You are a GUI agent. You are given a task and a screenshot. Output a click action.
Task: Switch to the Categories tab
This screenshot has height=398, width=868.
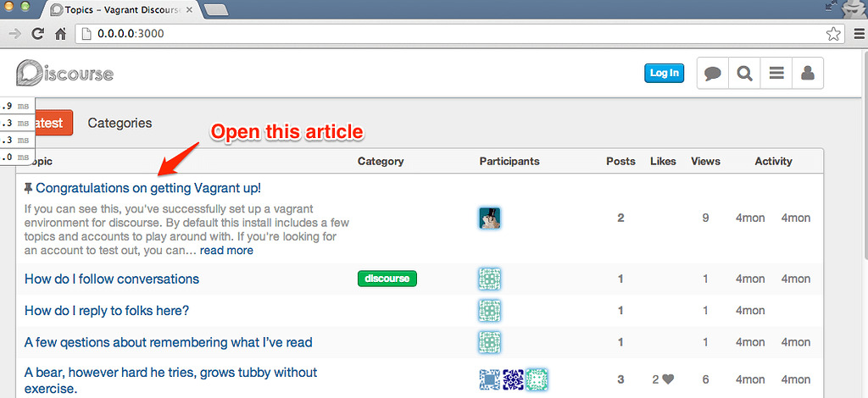coord(120,123)
